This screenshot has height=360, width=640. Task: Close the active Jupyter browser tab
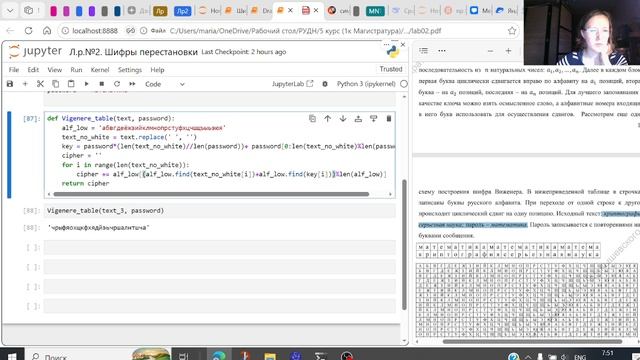[x=290, y=11]
